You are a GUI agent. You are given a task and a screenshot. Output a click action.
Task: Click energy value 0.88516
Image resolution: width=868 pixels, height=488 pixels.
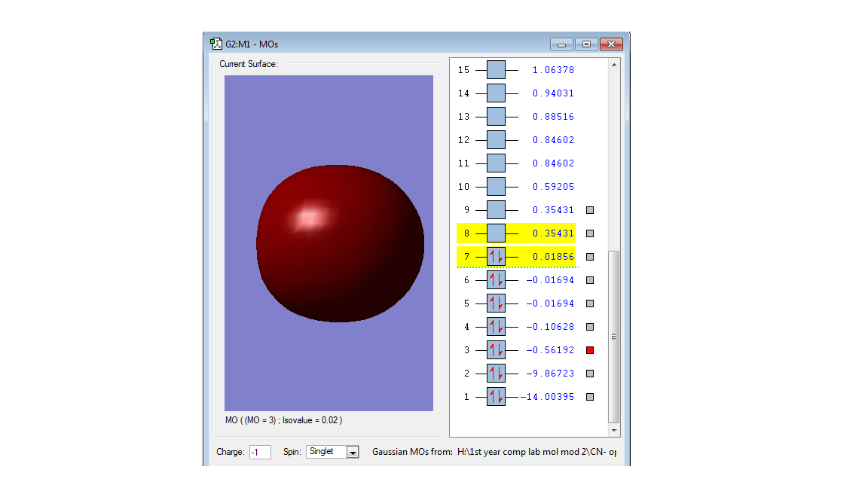pos(553,116)
